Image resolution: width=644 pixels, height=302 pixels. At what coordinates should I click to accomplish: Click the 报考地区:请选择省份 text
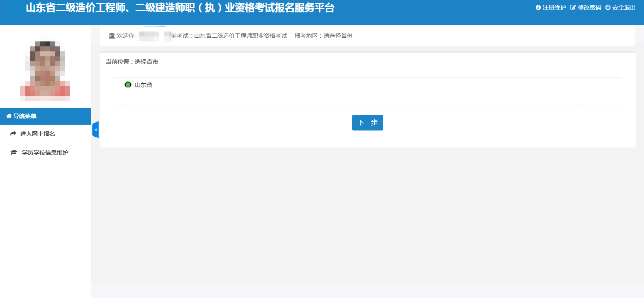pos(323,36)
